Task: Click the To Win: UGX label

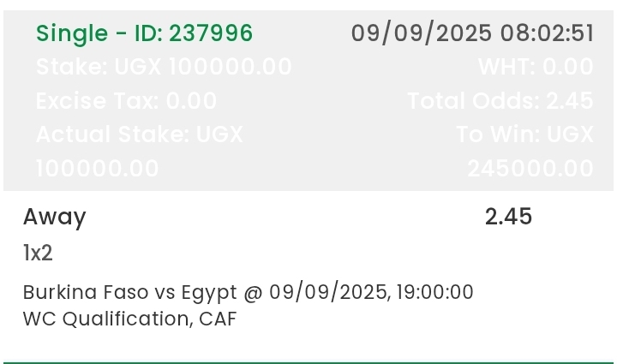Action: [x=525, y=134]
